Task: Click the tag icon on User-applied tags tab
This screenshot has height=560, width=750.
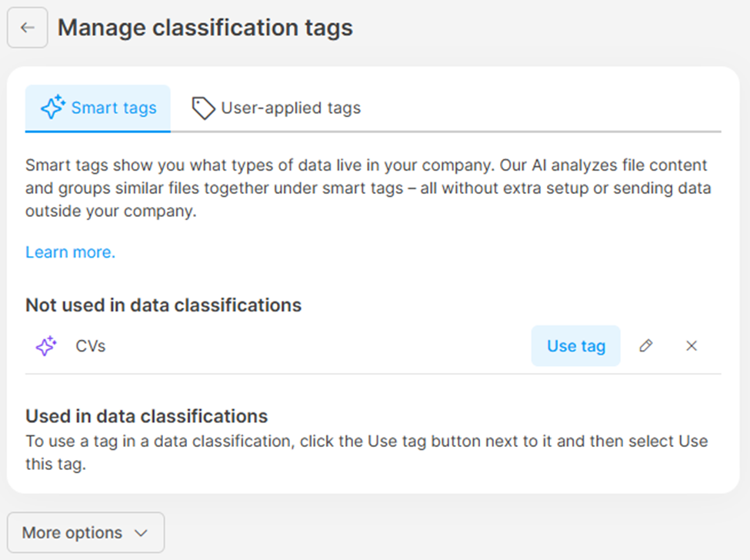Action: 203,108
